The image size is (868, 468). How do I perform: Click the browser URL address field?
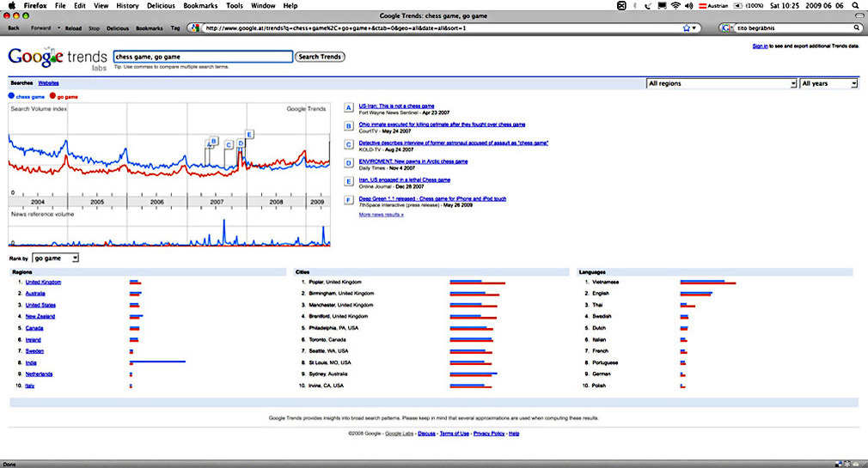point(443,27)
